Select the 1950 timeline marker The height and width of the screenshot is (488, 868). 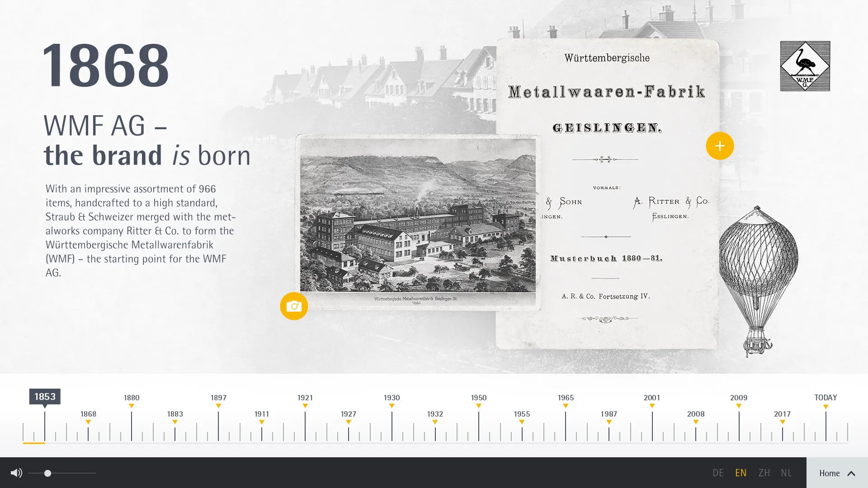click(478, 399)
